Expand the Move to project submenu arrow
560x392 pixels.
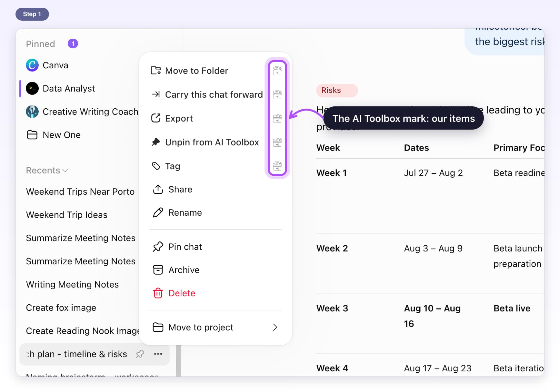click(275, 327)
